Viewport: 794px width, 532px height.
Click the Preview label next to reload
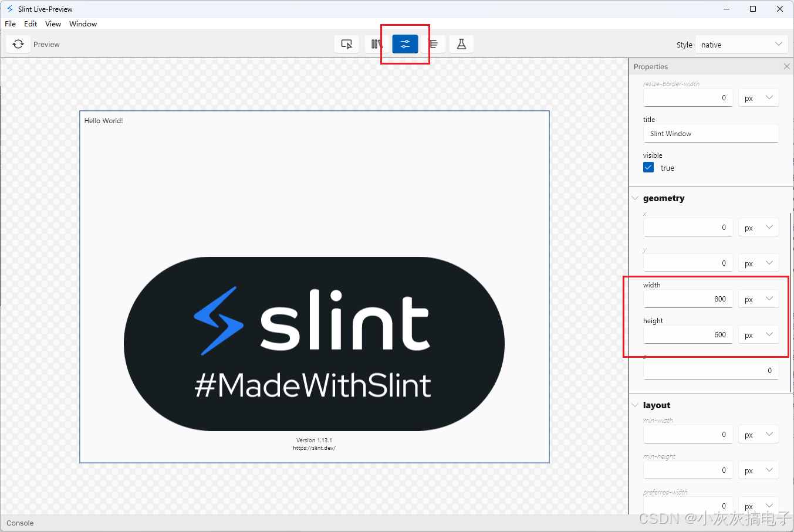[46, 44]
